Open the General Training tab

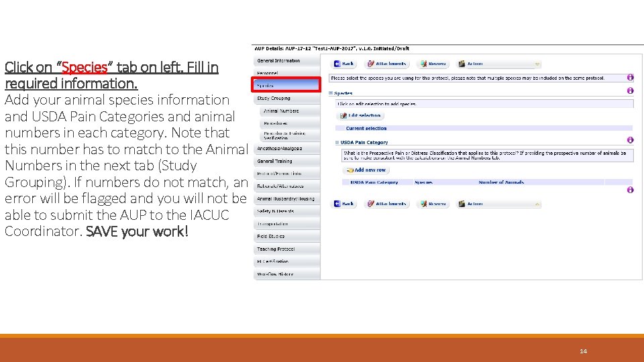[x=286, y=162]
